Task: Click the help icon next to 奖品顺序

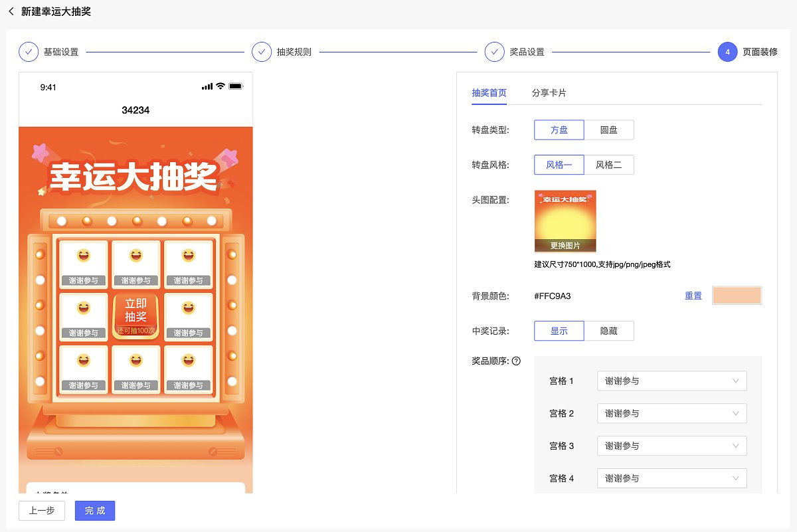Action: (516, 361)
